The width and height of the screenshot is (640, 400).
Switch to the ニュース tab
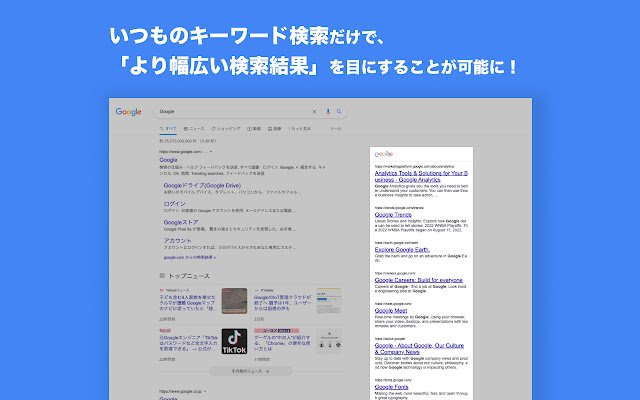click(x=194, y=129)
